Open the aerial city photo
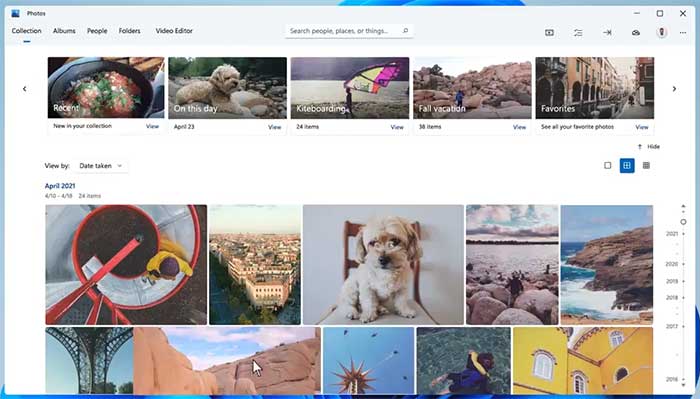This screenshot has width=700, height=399. click(255, 265)
